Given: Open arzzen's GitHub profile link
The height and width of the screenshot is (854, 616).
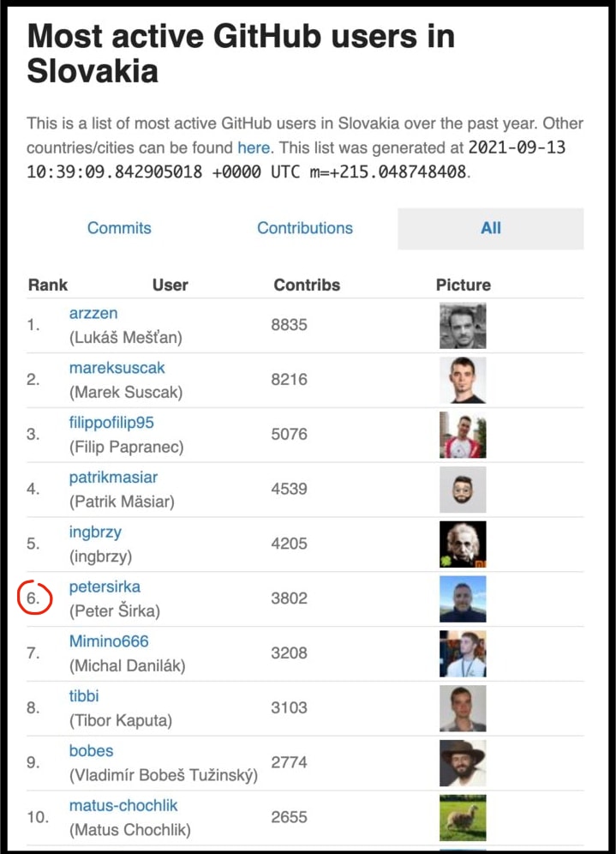Looking at the screenshot, I should (93, 313).
